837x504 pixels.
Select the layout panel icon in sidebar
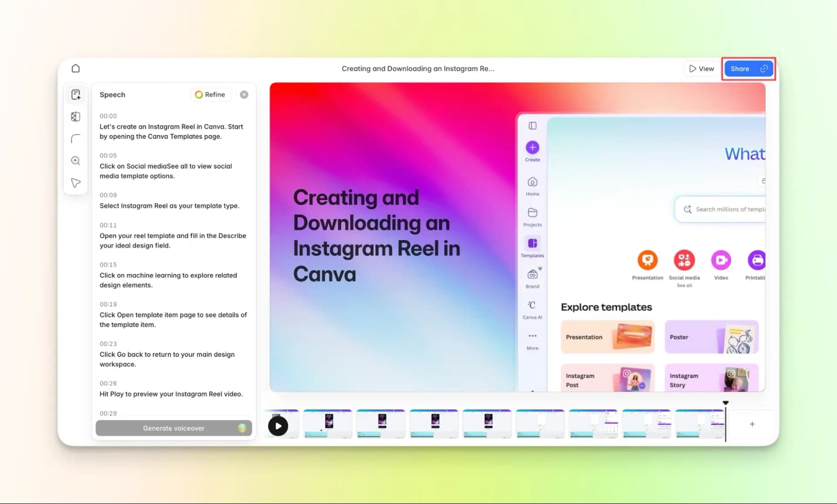pos(75,117)
